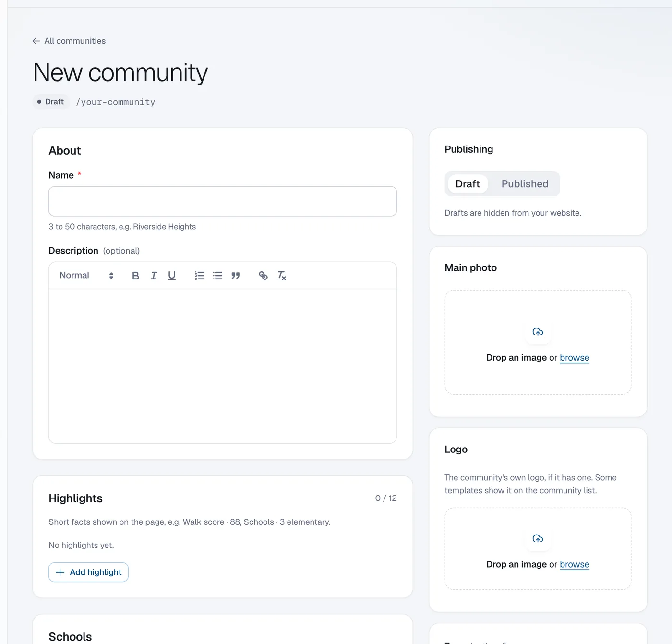Click the Logo image drop zone

(538, 549)
